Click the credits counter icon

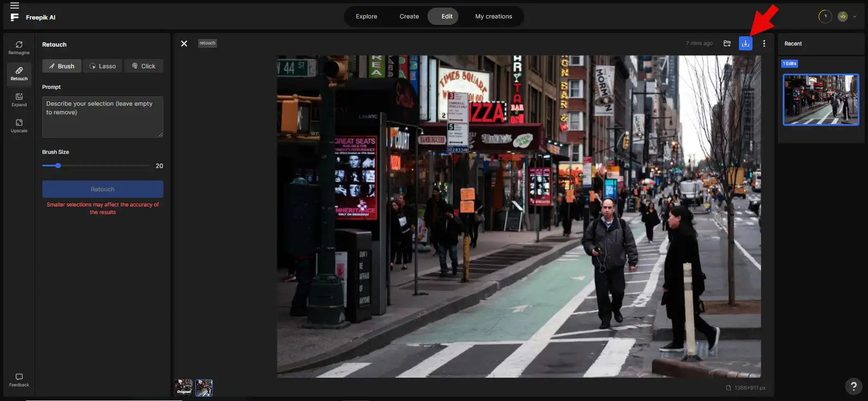[x=825, y=16]
